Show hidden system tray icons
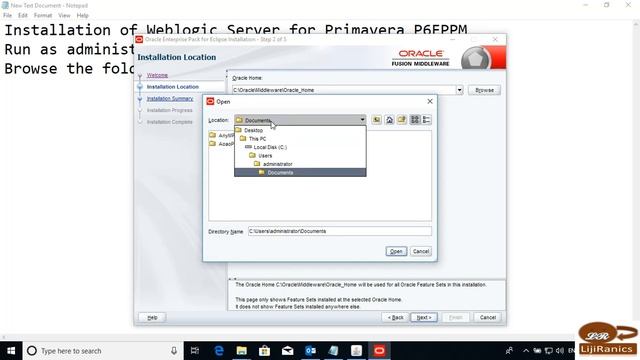640x360 pixels. click(526, 351)
